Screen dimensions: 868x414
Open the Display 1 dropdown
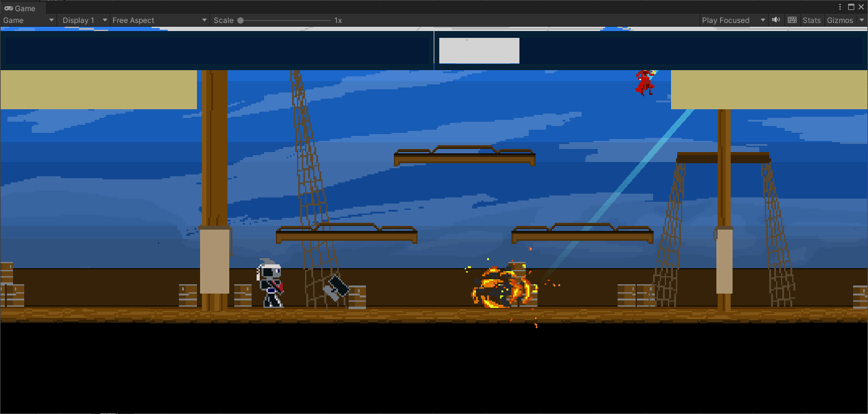point(85,20)
